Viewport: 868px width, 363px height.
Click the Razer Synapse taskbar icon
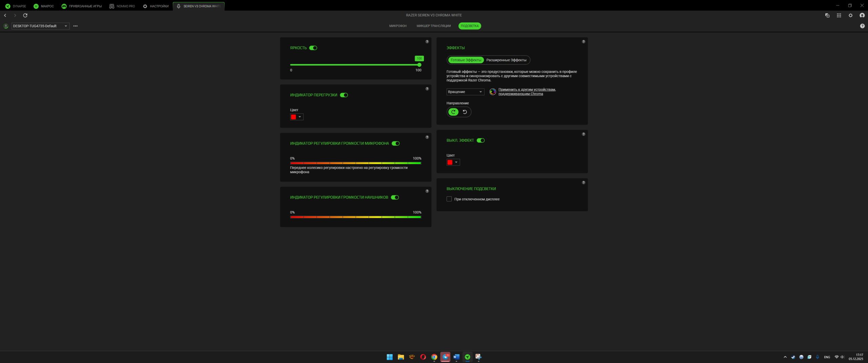pyautogui.click(x=468, y=357)
